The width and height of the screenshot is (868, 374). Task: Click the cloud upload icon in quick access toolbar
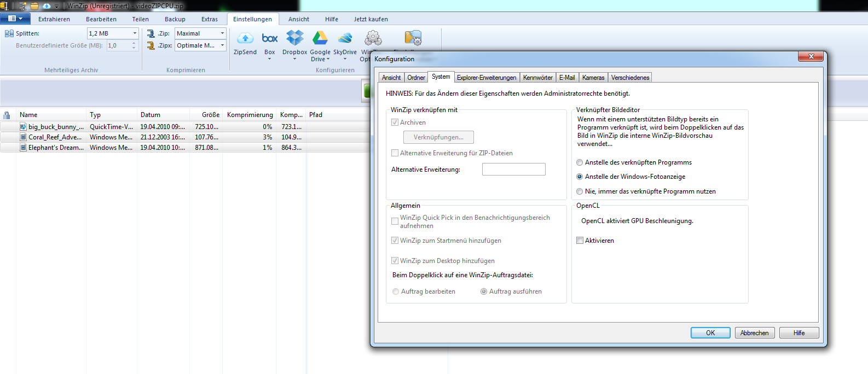(47, 6)
